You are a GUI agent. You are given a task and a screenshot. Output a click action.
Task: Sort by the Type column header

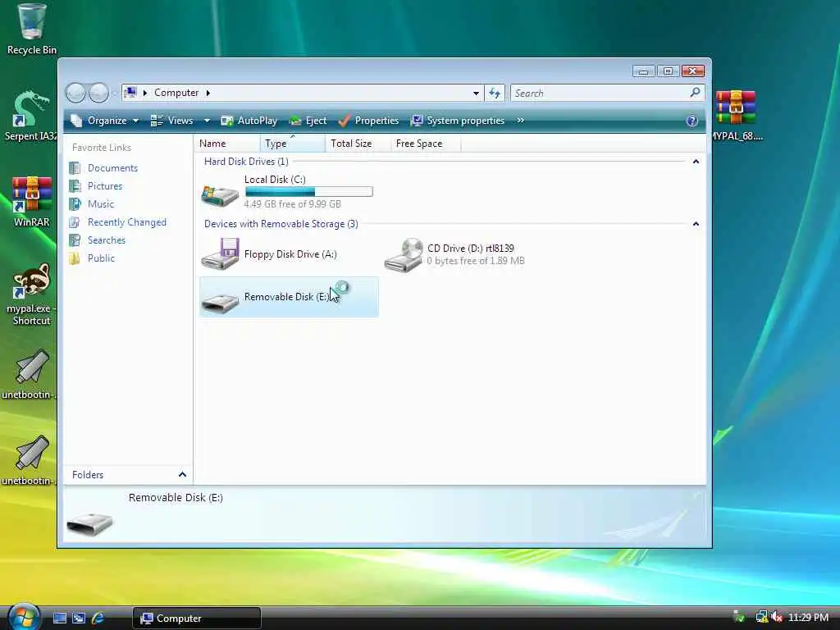tap(293, 144)
